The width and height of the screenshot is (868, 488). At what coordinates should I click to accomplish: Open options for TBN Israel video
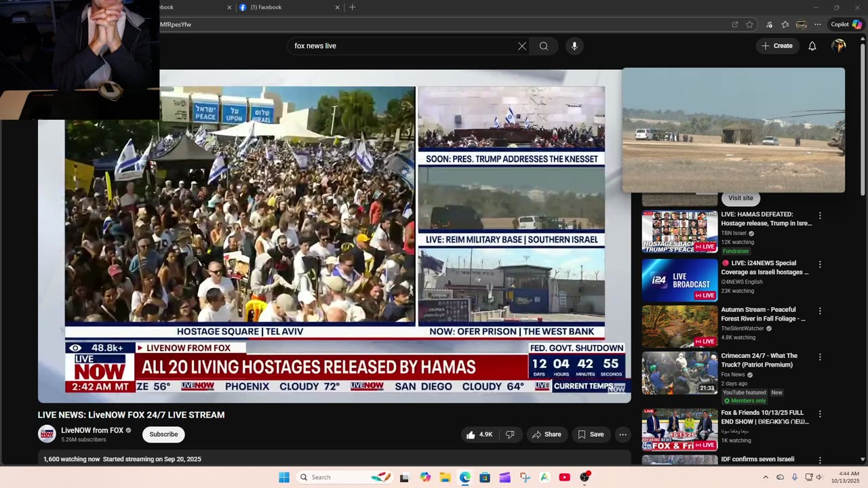pos(820,216)
